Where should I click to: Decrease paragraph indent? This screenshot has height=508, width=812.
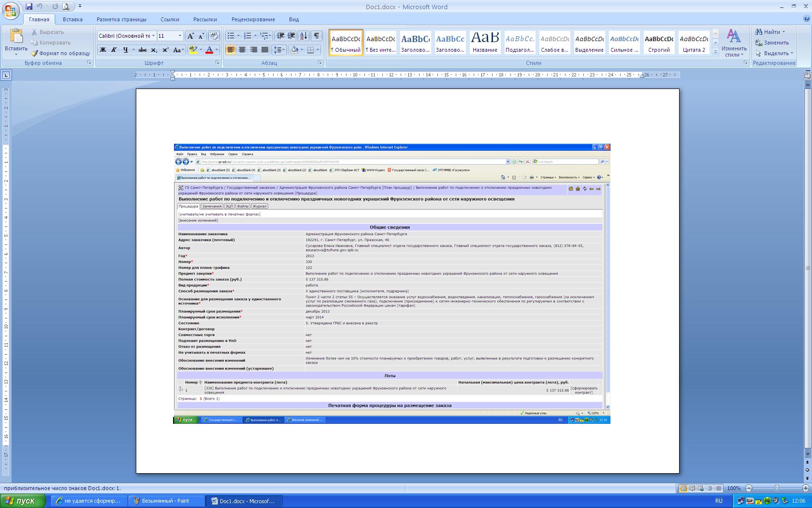click(280, 36)
